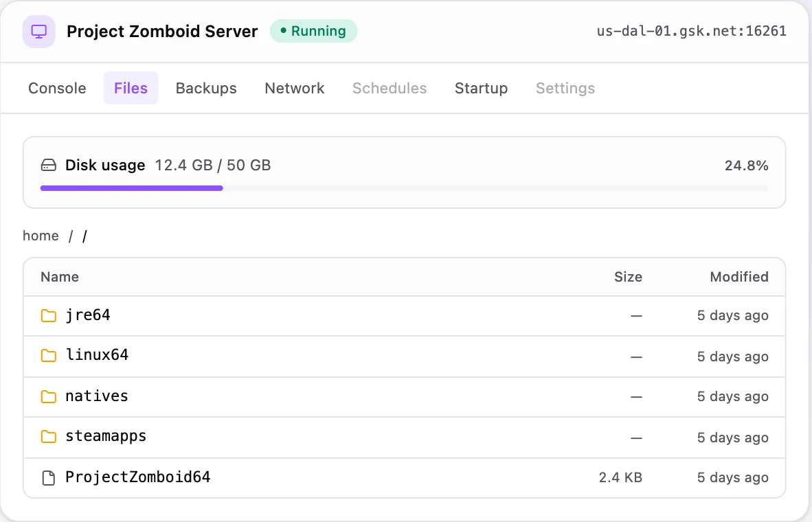This screenshot has width=812, height=522.
Task: Open the Settings tab
Action: [565, 88]
